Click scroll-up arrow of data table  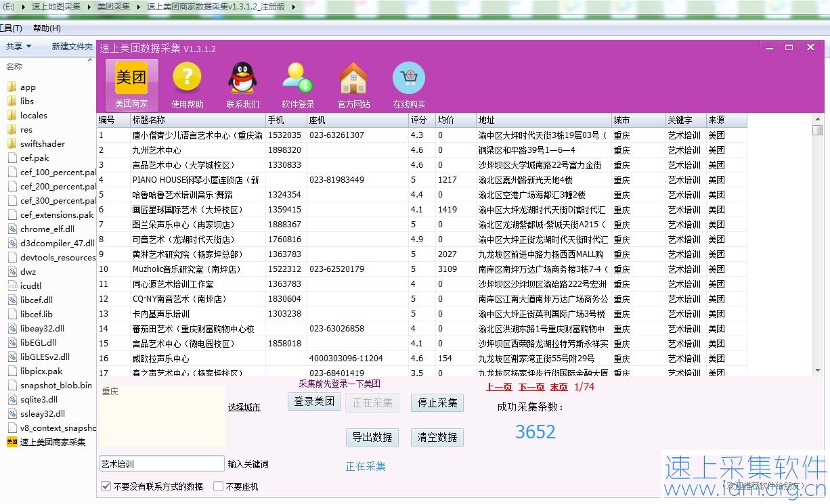818,118
